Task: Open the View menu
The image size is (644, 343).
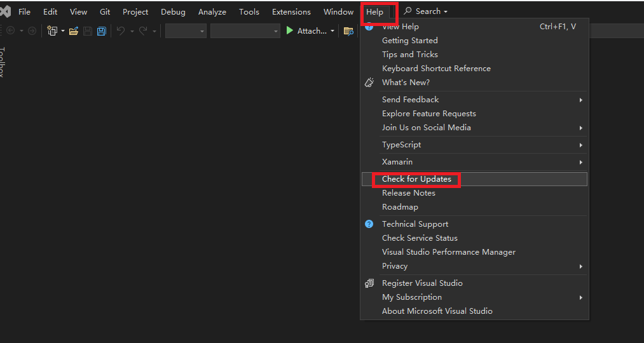Action: click(x=78, y=12)
